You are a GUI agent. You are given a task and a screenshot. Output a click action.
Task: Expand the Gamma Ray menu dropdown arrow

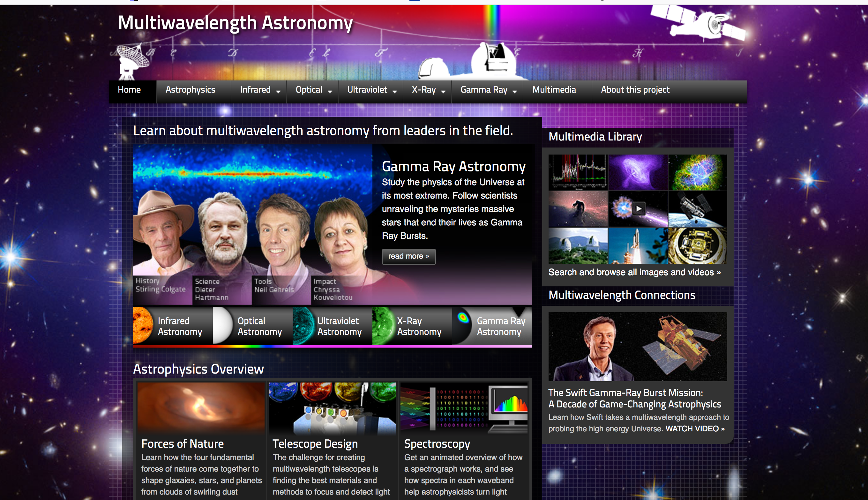514,91
